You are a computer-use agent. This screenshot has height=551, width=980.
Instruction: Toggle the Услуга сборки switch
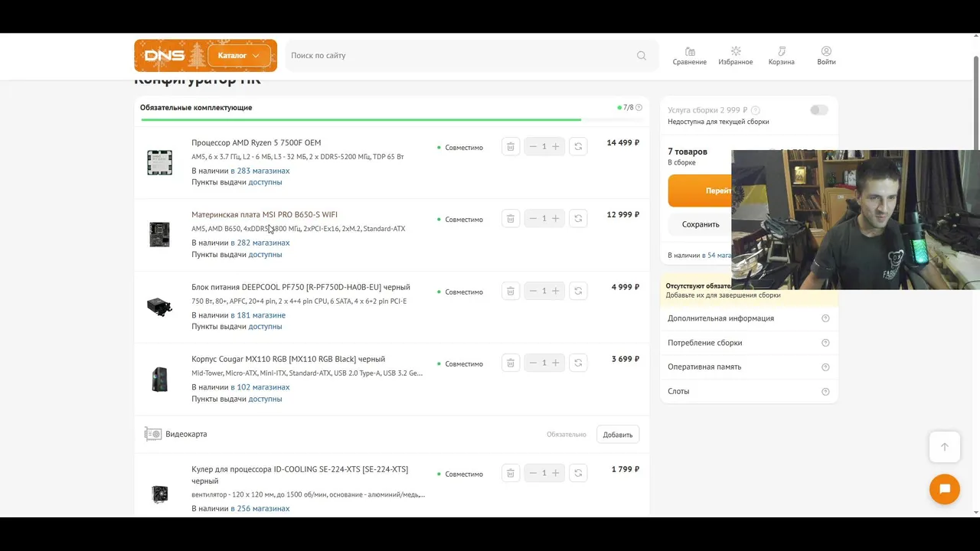tap(819, 110)
